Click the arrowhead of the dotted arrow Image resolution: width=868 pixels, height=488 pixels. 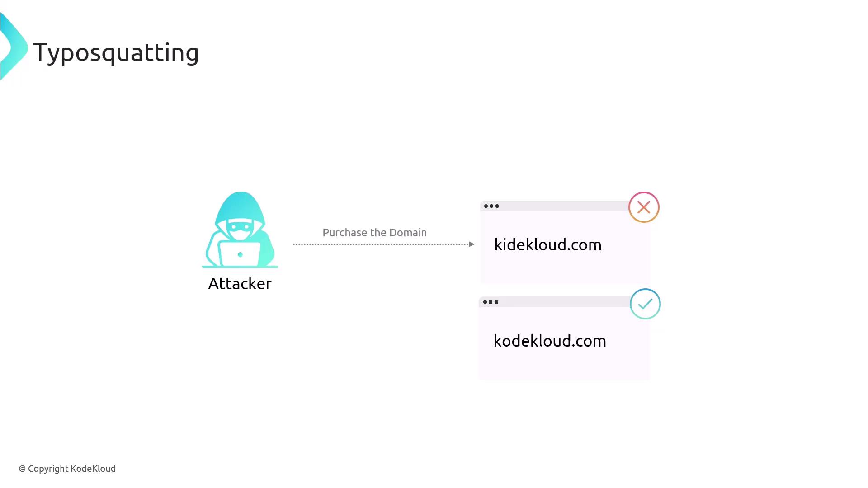click(472, 244)
